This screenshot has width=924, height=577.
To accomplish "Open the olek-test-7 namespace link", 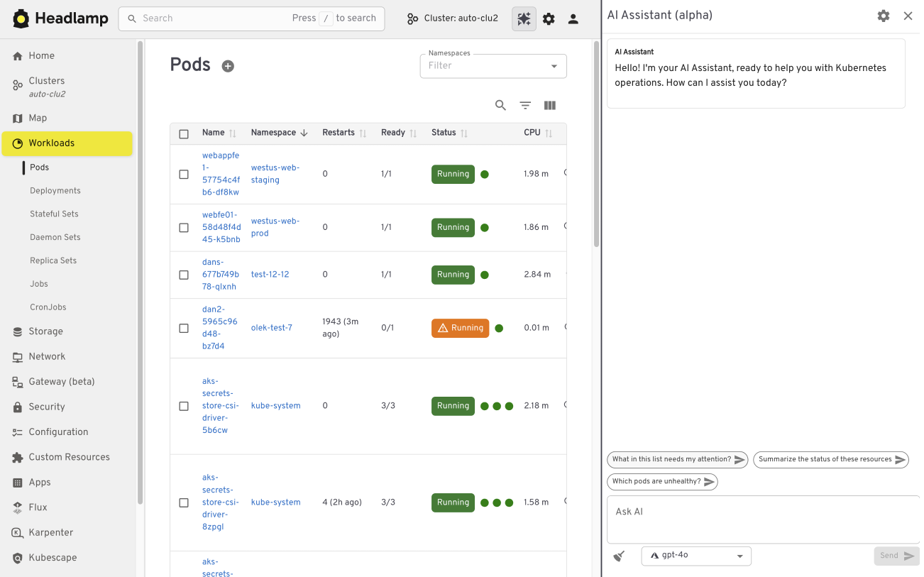I will click(271, 327).
